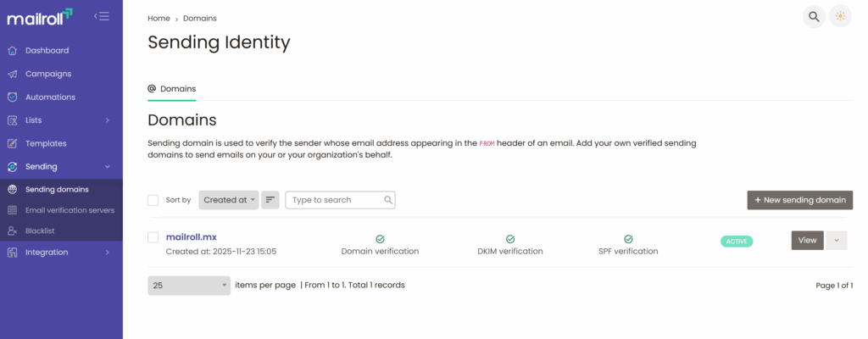Open Email verification servers menu item
This screenshot has height=339, width=868.
point(70,210)
